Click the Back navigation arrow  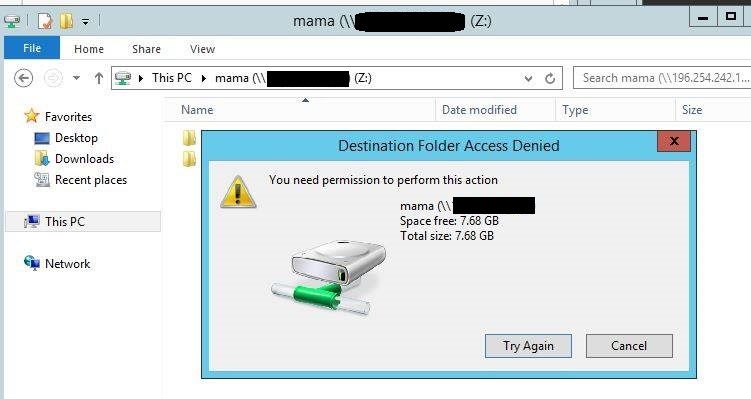click(x=23, y=78)
